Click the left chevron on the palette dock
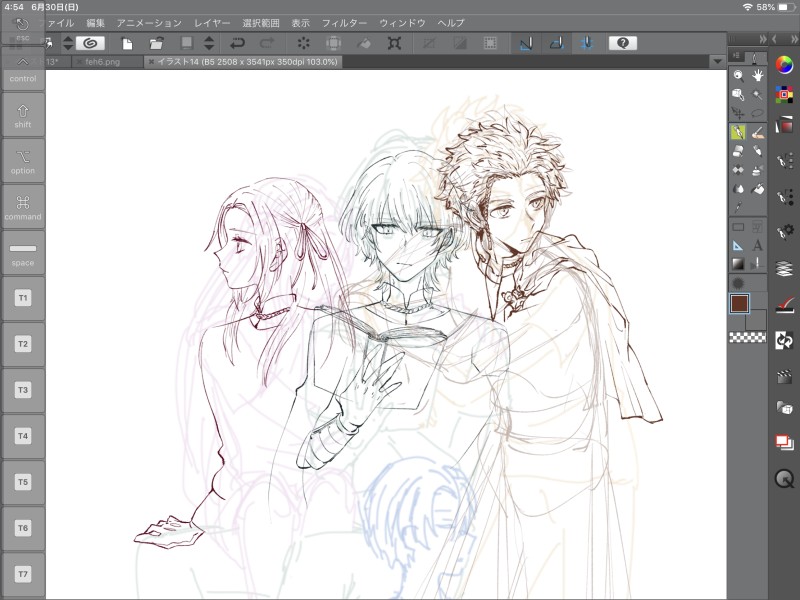Viewport: 800px width, 600px height. [774, 39]
